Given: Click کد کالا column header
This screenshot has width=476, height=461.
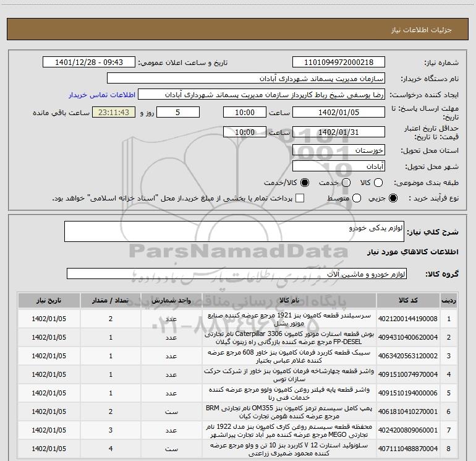Looking at the screenshot, I should 408,300.
